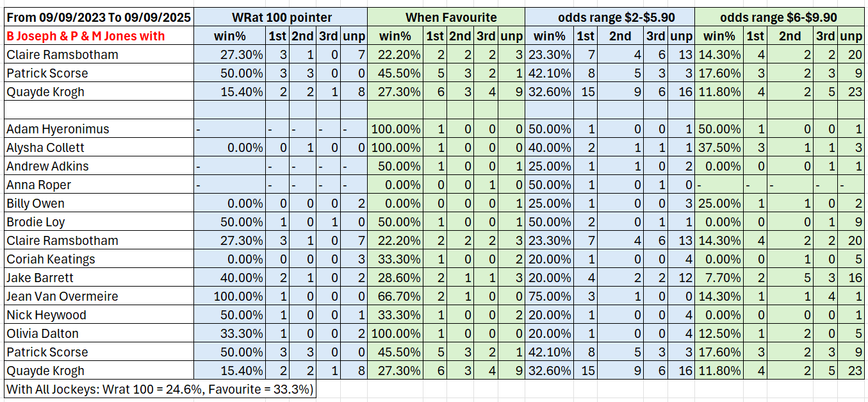This screenshot has height=402, width=868.
Task: Click the Alysha Collett row label
Action: [x=98, y=147]
